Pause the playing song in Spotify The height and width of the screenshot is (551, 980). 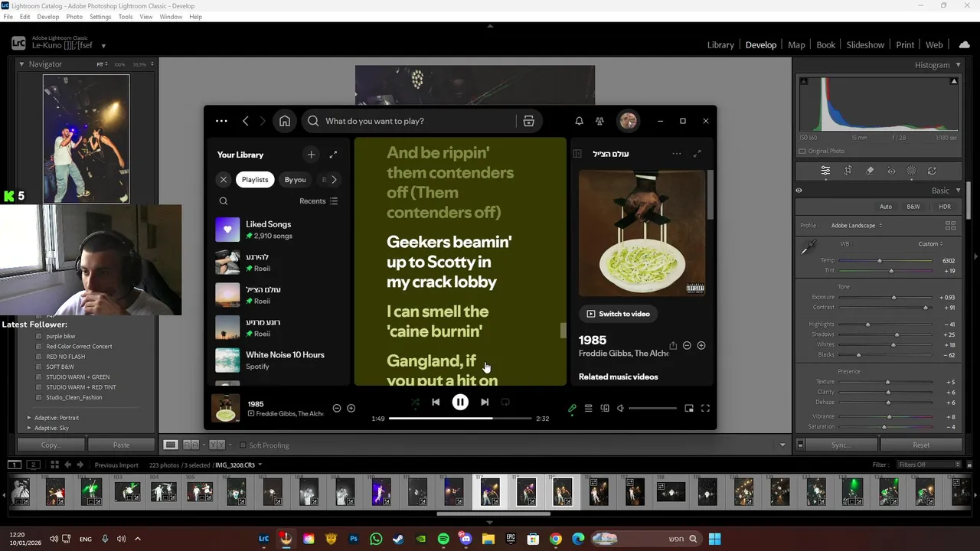460,402
